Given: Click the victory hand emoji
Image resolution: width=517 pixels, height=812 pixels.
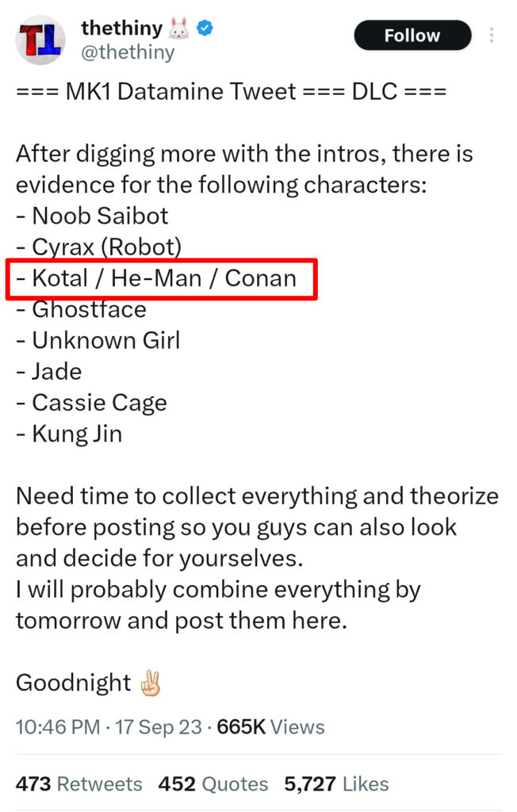Looking at the screenshot, I should 150,683.
